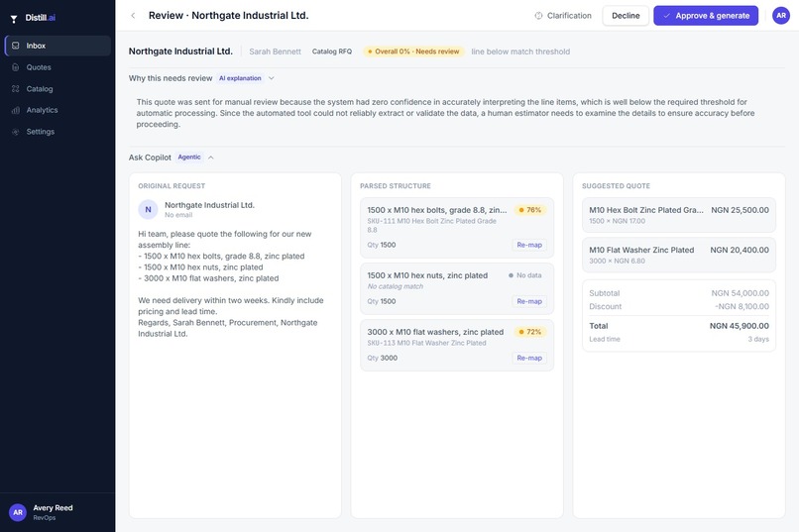Click the Suggested Quote heading

[x=616, y=186]
